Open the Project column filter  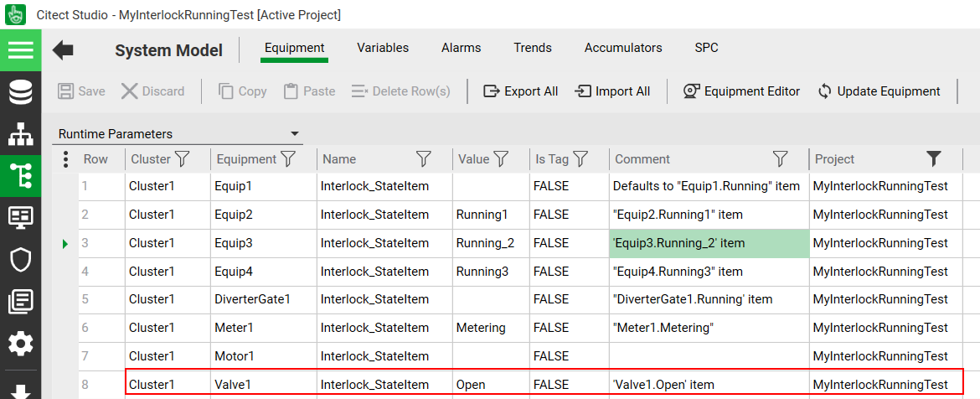pos(934,159)
